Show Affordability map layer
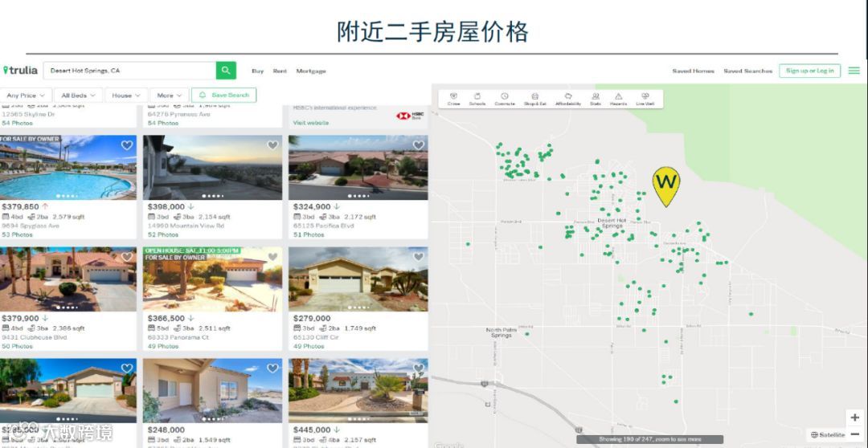 (568, 99)
